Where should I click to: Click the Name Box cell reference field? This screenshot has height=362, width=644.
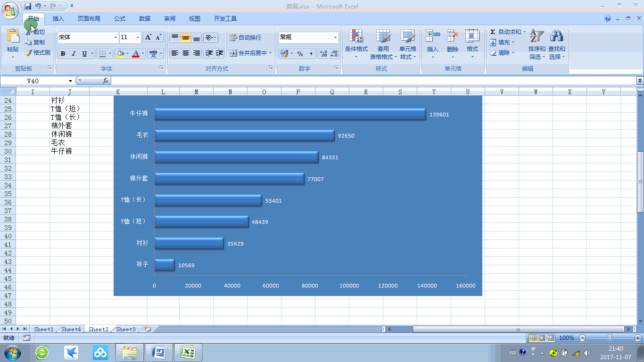(x=33, y=81)
